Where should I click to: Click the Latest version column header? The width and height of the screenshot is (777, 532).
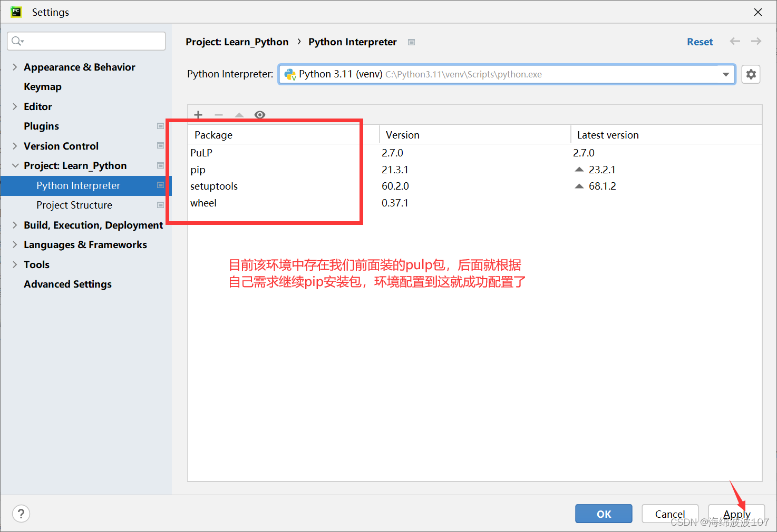pos(666,135)
